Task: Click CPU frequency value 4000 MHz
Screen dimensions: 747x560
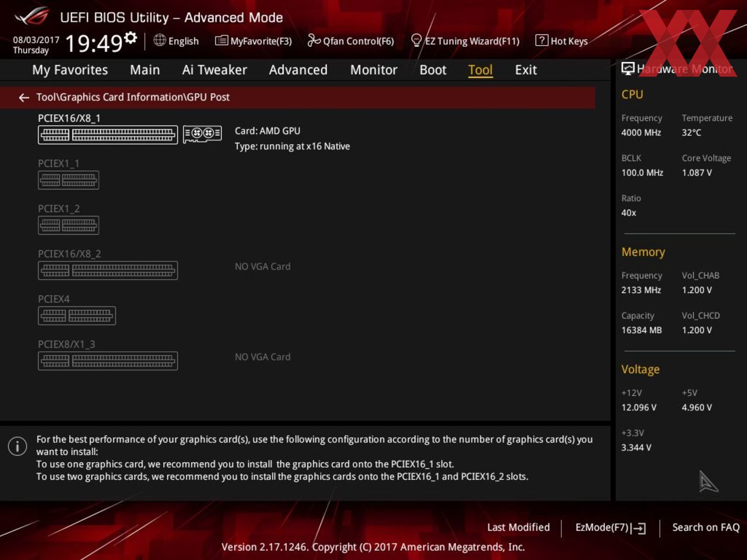Action: (641, 132)
